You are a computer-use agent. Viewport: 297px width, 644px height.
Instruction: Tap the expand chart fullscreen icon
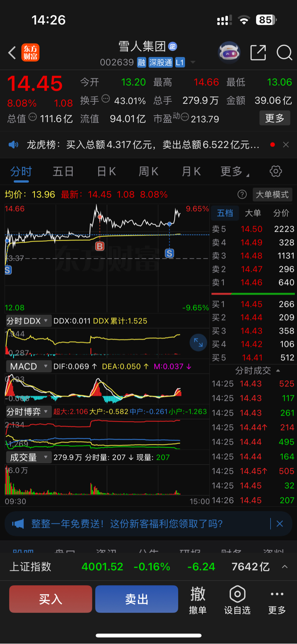[x=198, y=343]
